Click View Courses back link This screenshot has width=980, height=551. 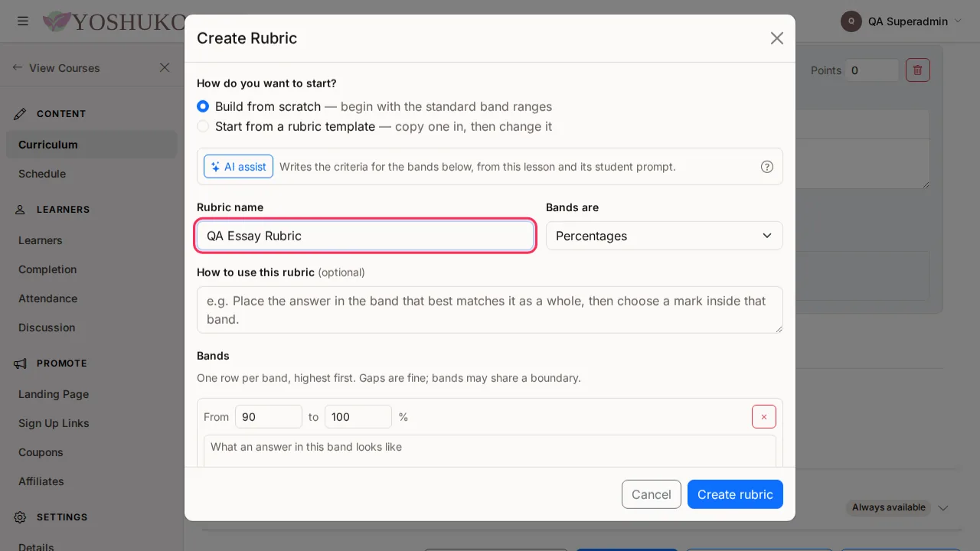[56, 67]
